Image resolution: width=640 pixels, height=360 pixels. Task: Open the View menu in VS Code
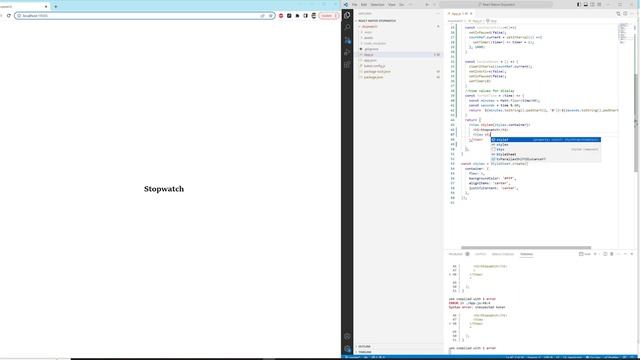click(x=392, y=4)
